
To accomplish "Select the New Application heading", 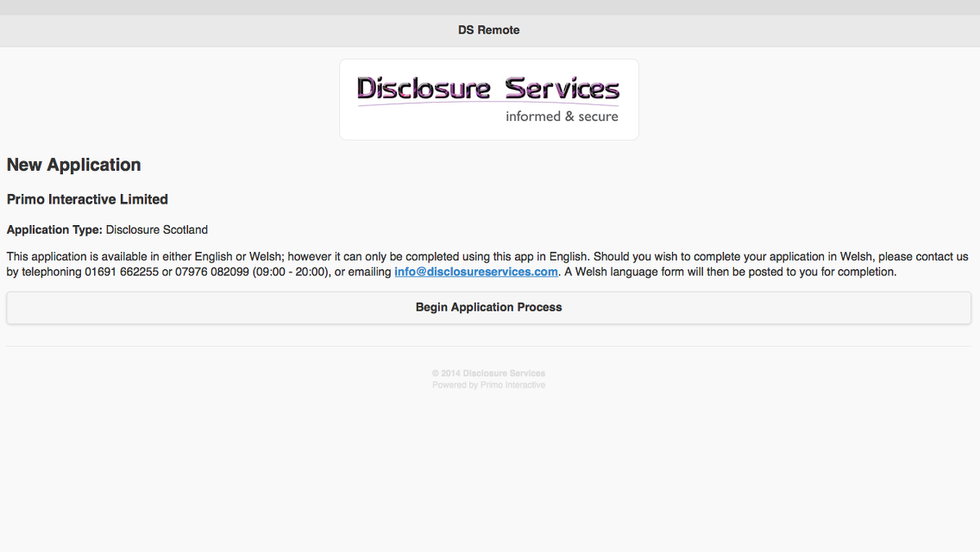I will pos(73,165).
